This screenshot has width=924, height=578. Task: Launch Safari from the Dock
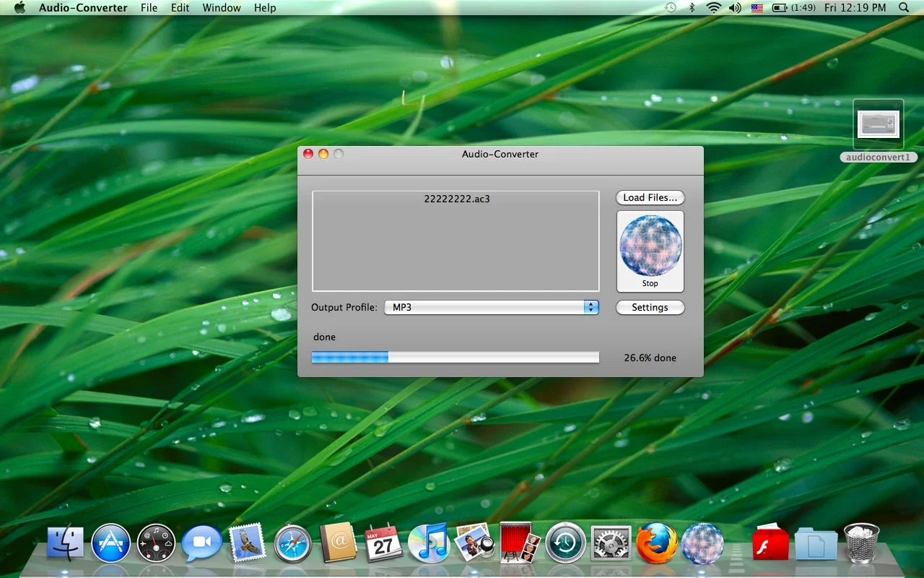pyautogui.click(x=293, y=543)
